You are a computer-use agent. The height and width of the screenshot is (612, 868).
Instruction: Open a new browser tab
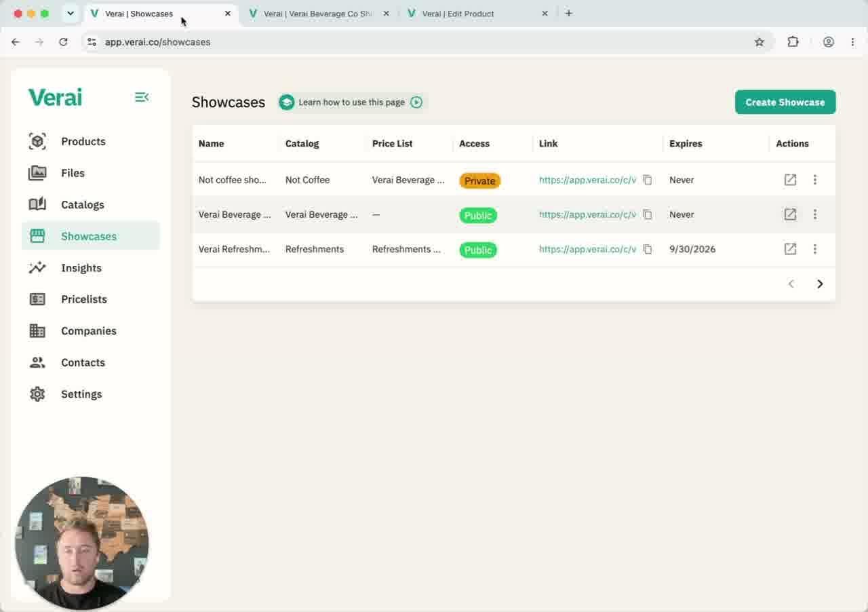click(x=568, y=14)
